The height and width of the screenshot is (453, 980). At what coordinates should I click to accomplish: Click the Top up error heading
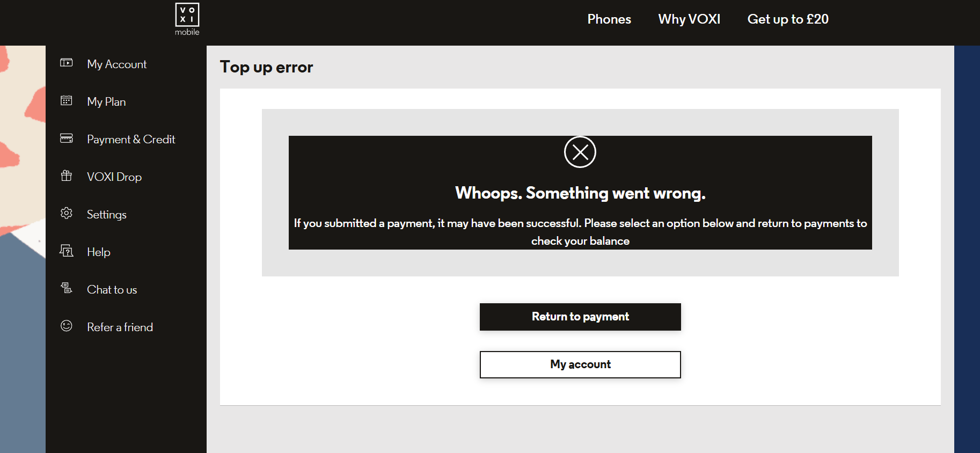point(266,67)
